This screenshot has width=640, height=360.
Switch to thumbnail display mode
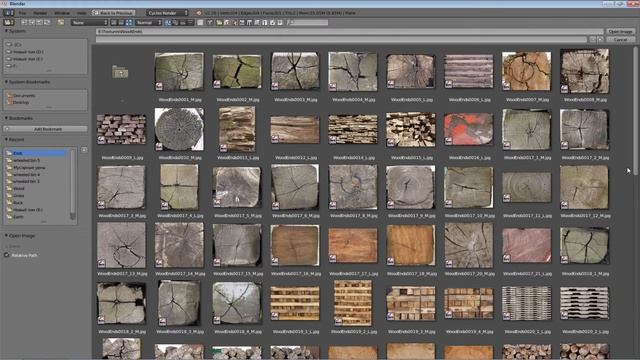[129, 22]
